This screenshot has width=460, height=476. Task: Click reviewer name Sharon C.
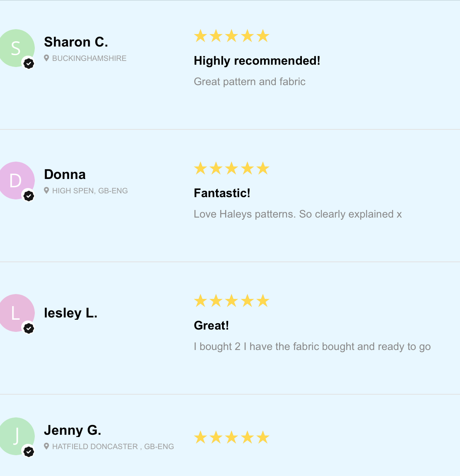[76, 42]
